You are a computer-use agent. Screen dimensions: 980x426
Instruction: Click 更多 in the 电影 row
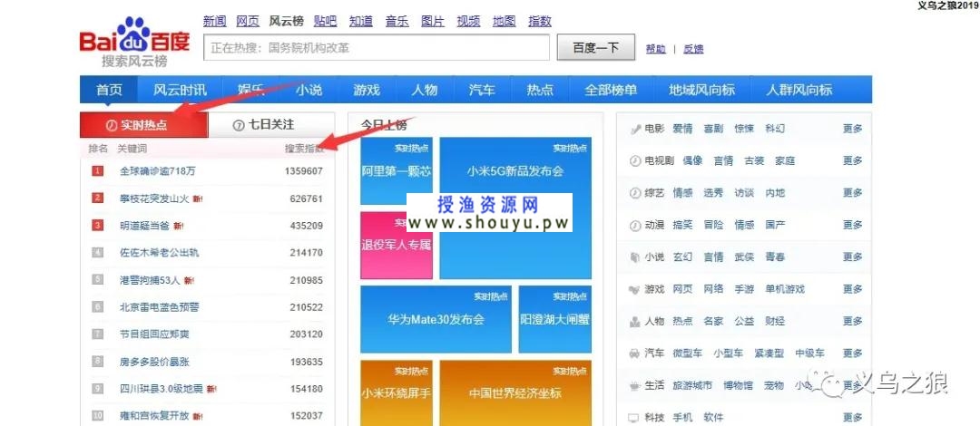(x=852, y=129)
